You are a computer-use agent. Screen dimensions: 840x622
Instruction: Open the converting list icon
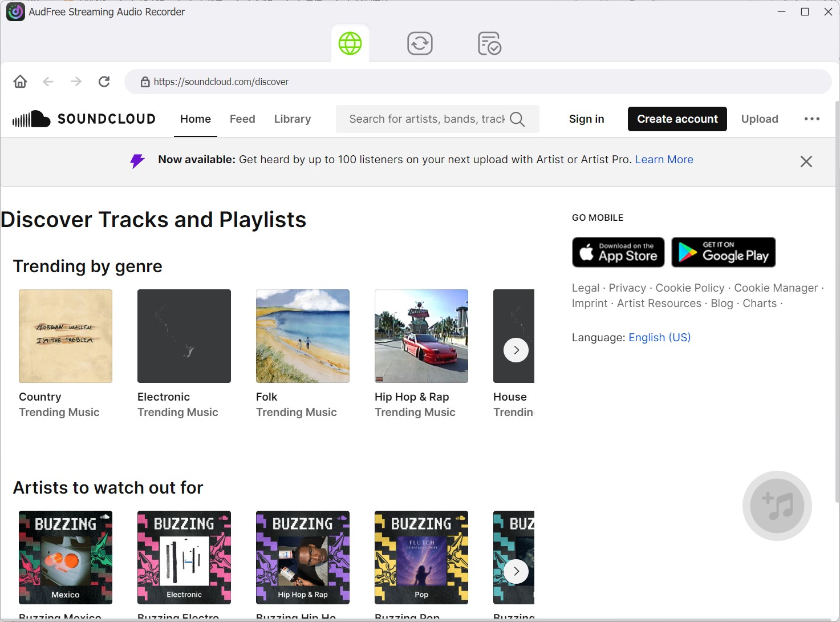pos(420,43)
